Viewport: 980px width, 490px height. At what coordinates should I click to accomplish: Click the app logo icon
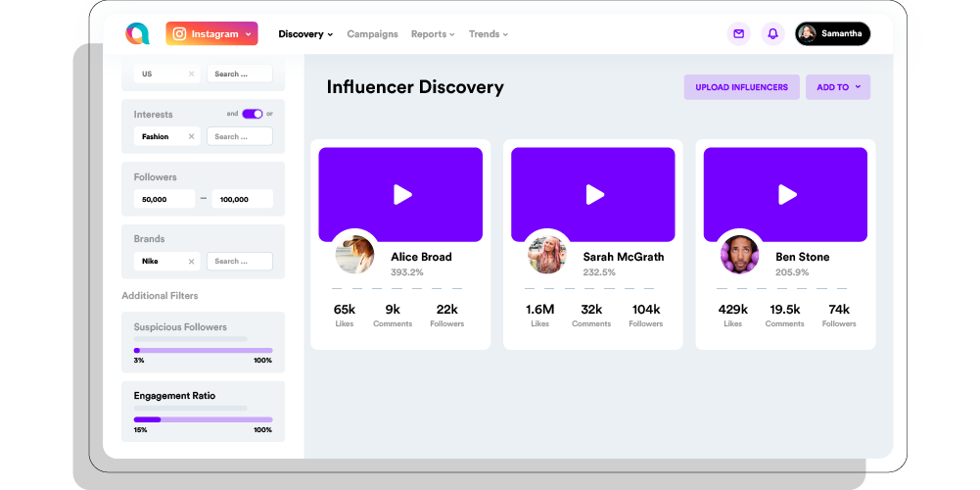pos(137,33)
